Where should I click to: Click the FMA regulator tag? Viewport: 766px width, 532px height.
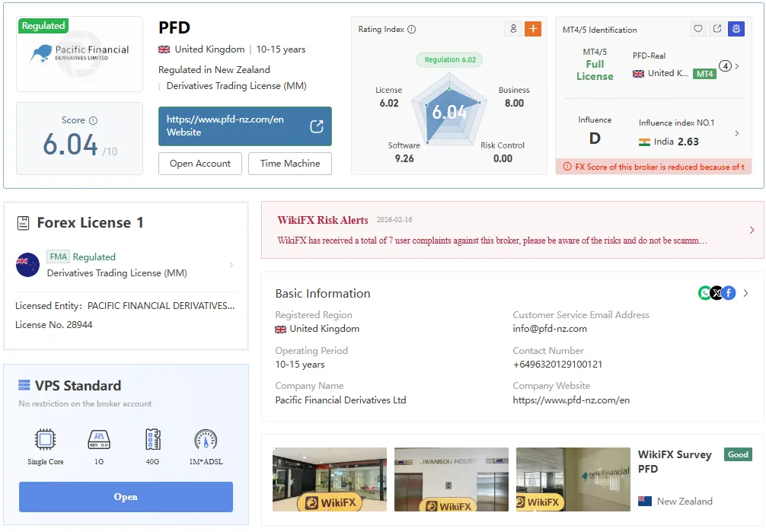point(58,256)
